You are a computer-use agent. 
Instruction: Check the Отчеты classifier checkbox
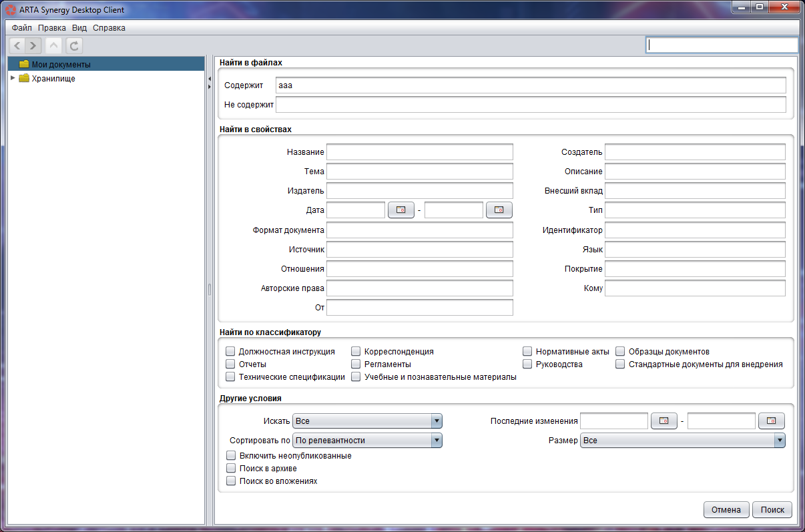pyautogui.click(x=230, y=364)
